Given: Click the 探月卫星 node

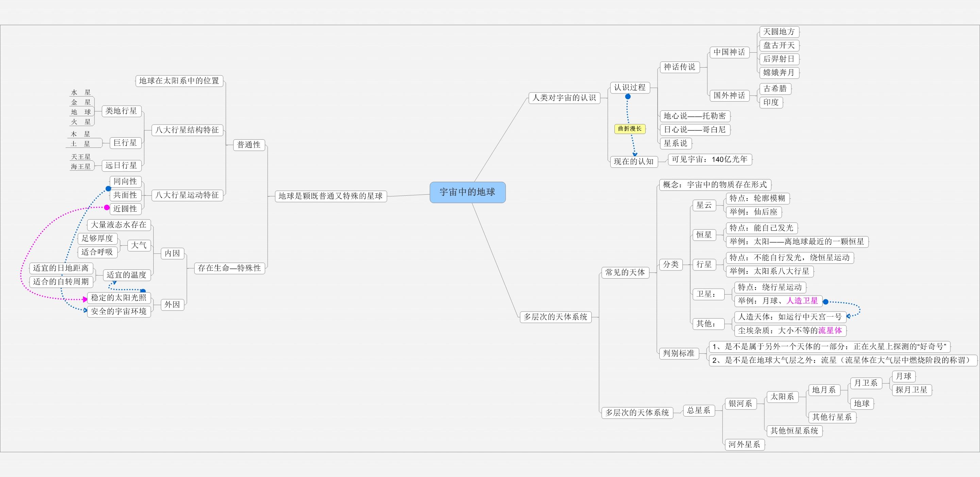Looking at the screenshot, I should click(912, 390).
